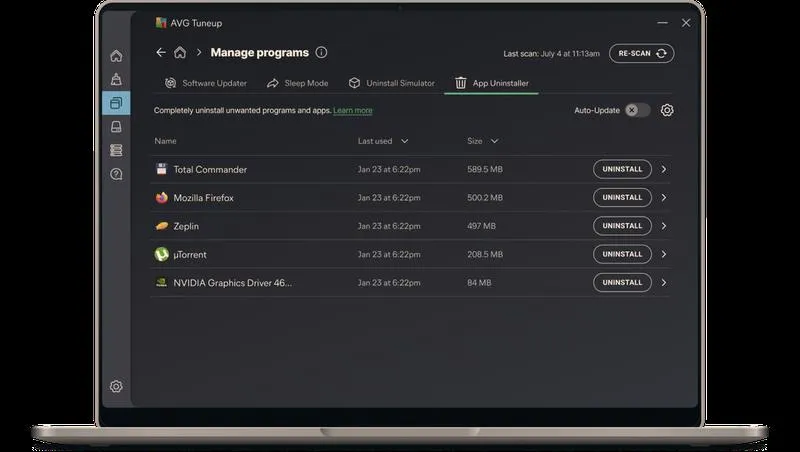The width and height of the screenshot is (800, 452).
Task: Click the 589.5 MB size value
Action: coord(485,169)
